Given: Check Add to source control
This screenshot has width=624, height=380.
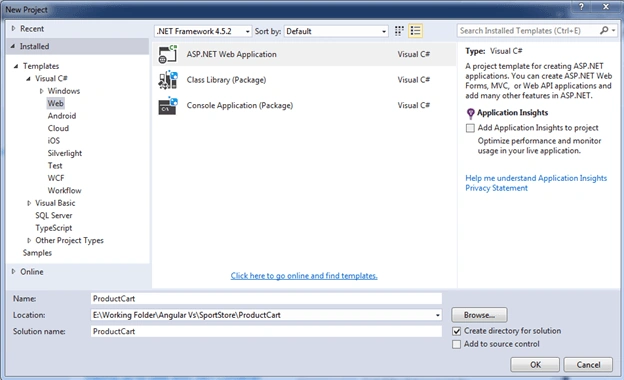Looking at the screenshot, I should (x=456, y=344).
